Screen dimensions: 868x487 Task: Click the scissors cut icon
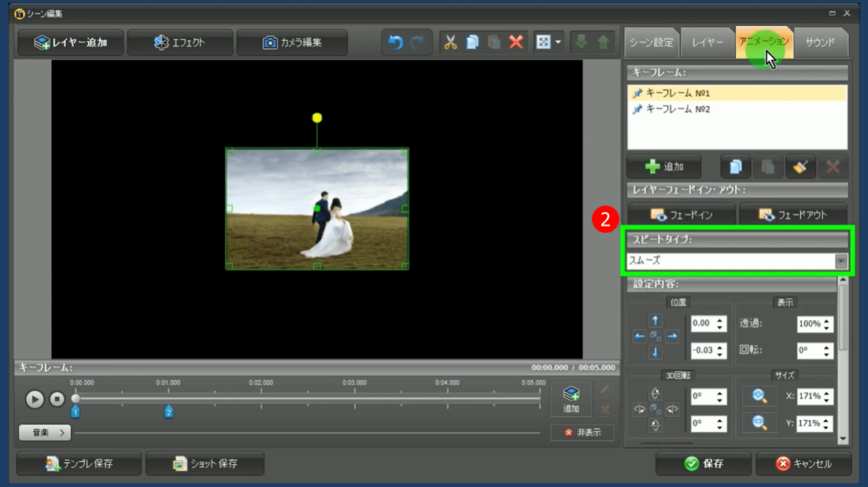(x=450, y=42)
